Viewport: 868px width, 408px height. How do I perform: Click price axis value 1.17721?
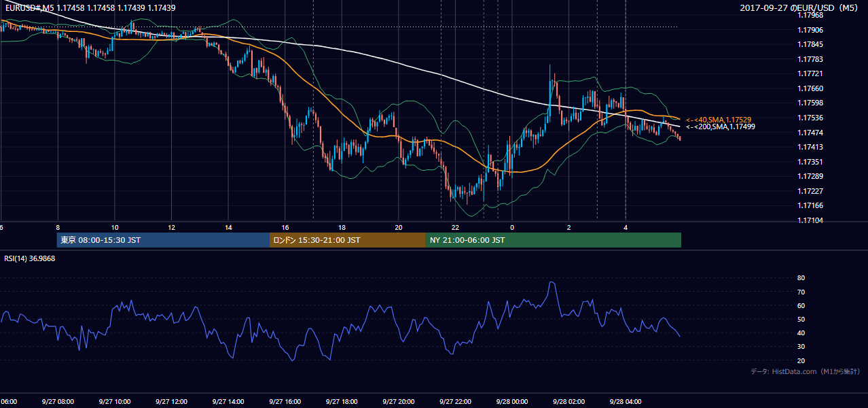tap(809, 73)
